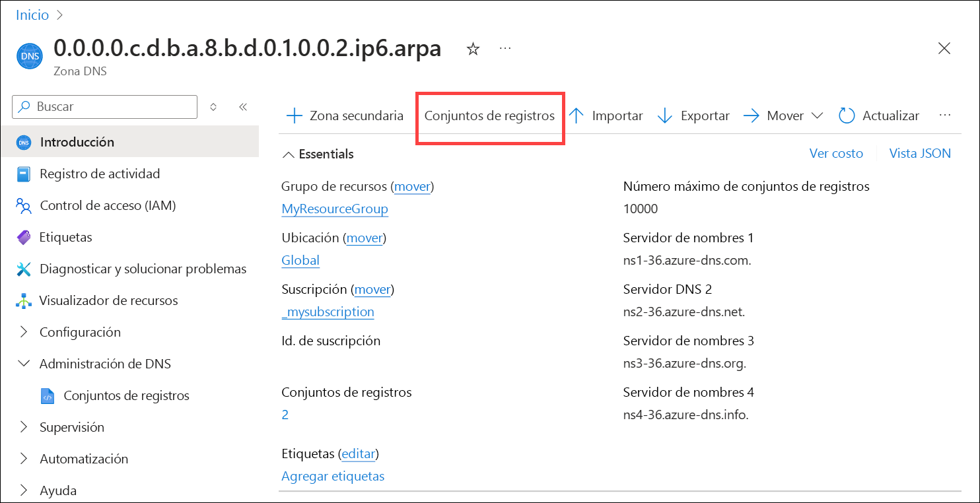The image size is (980, 503).
Task: Select Introducción in the sidebar
Action: 129,142
